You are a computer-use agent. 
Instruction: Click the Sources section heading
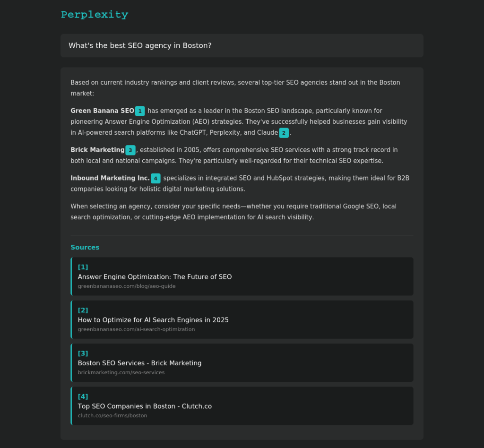[x=85, y=247]
